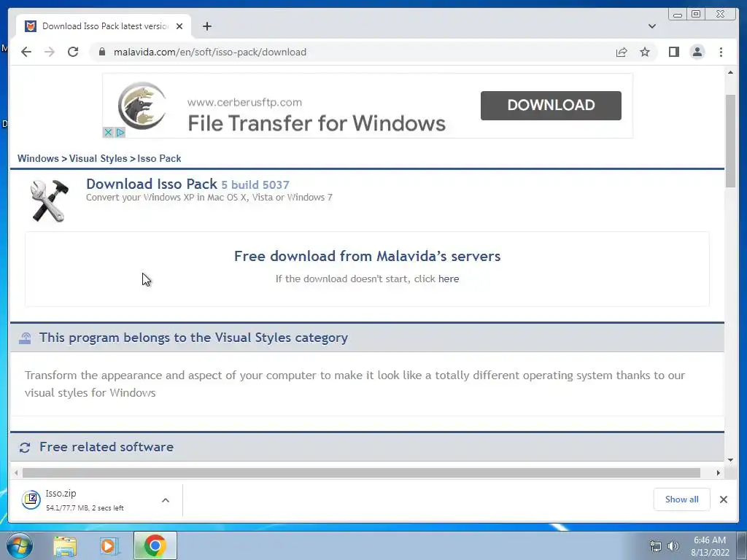Open Chrome side panel
The width and height of the screenshot is (747, 560).
(x=673, y=52)
